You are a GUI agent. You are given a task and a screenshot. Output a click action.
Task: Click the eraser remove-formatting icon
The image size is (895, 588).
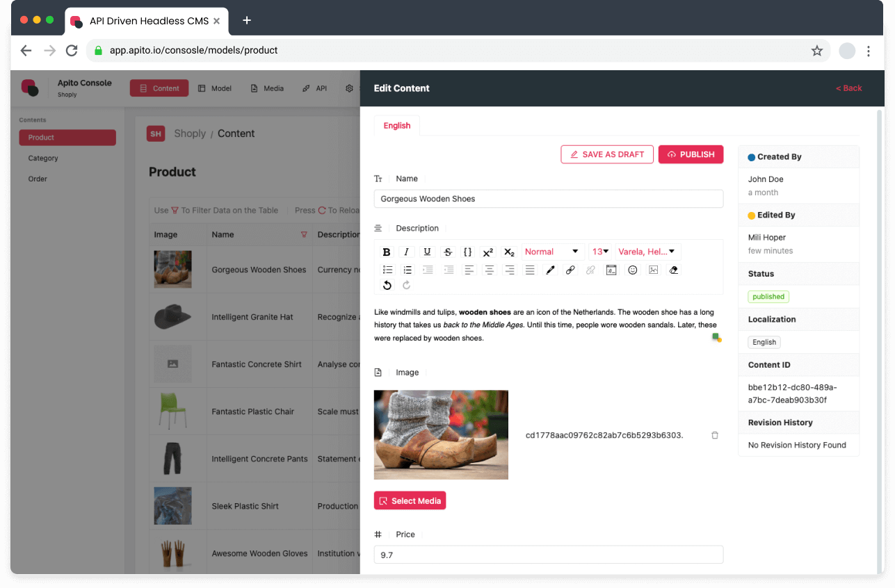coord(673,270)
